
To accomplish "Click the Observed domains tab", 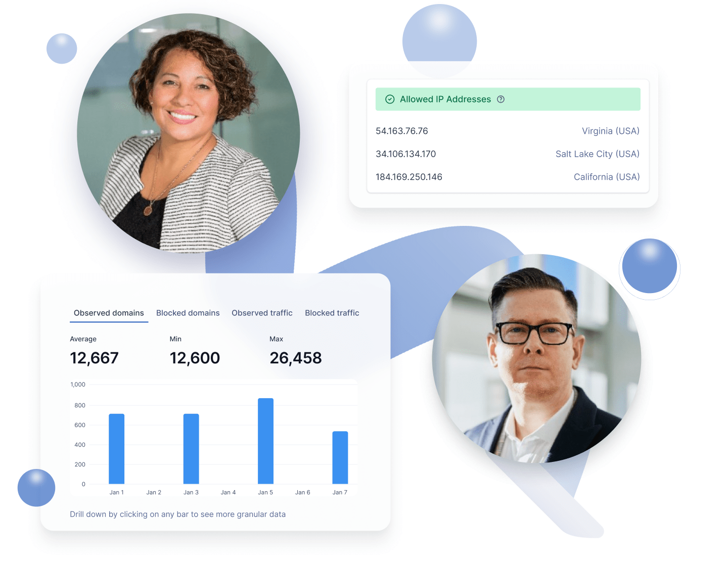I will 108,313.
